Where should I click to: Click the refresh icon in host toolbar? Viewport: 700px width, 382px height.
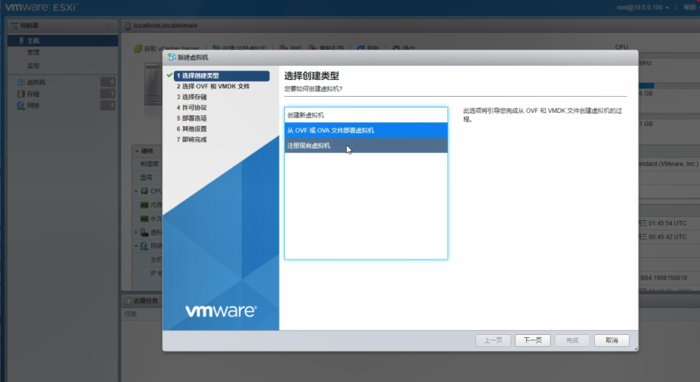pos(361,48)
